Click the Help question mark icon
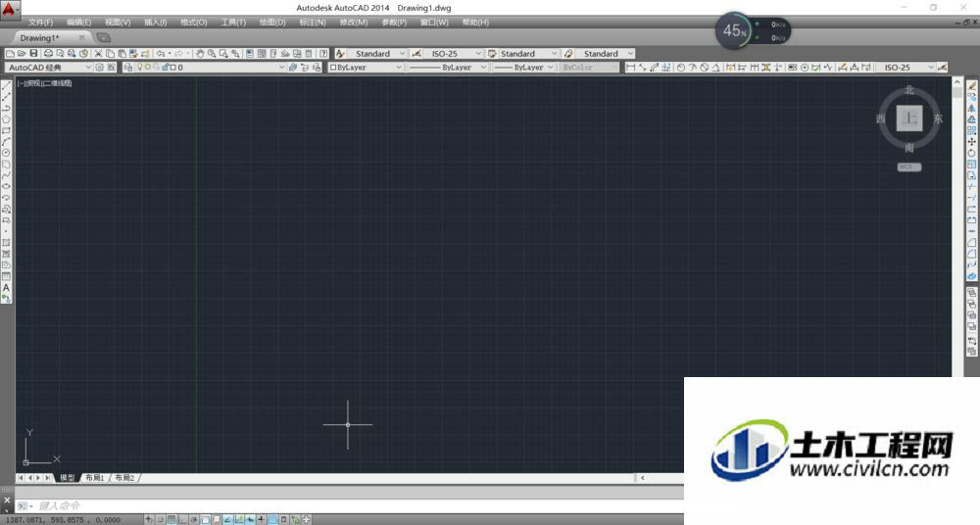The width and height of the screenshot is (980, 525). [323, 54]
